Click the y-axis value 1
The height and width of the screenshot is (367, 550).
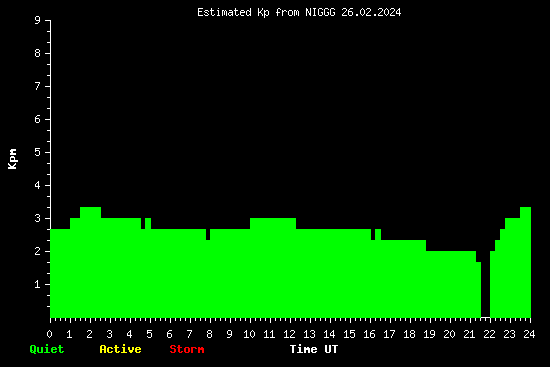tap(38, 285)
